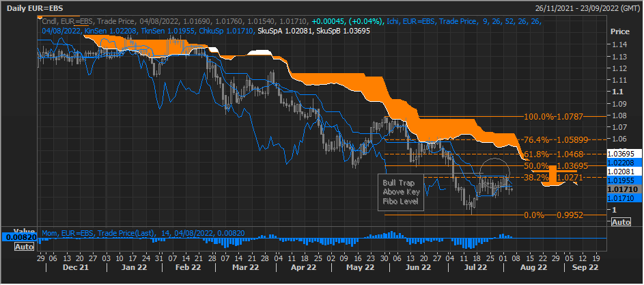
Task: Click the blue 0.00820 momentum value tag
Action: [x=19, y=237]
